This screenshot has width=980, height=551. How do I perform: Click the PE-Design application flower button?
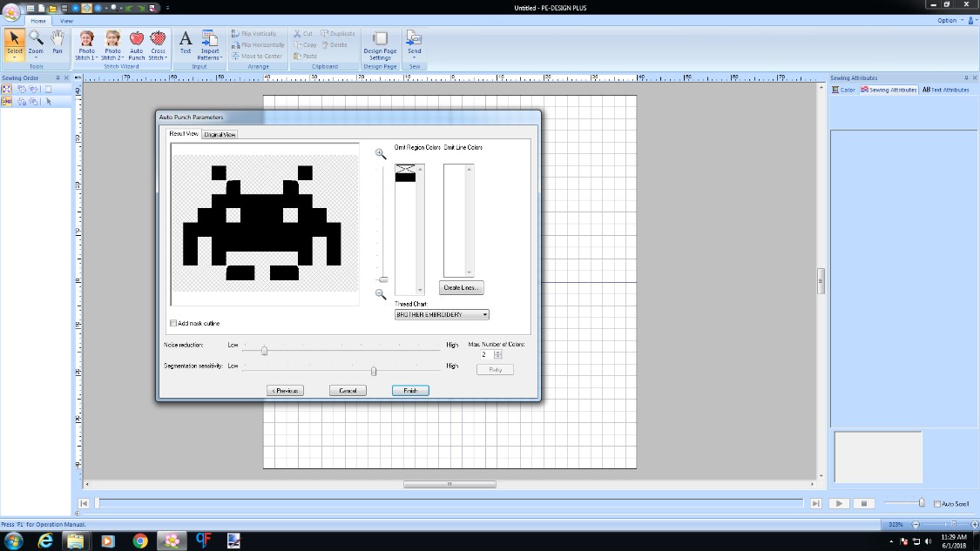10,11
